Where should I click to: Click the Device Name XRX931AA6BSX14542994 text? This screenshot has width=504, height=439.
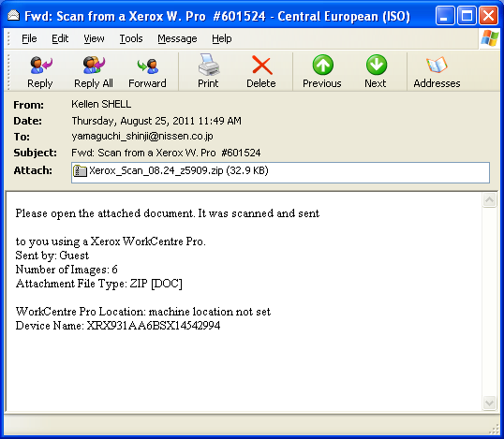(118, 326)
